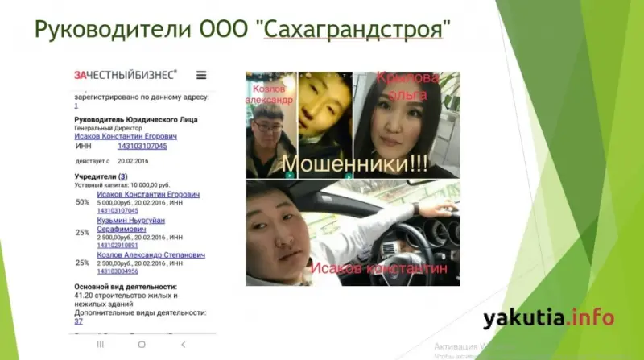The width and height of the screenshot is (644, 360).
Task: Click heading Основной вид деятельности:
Action: pos(126,287)
